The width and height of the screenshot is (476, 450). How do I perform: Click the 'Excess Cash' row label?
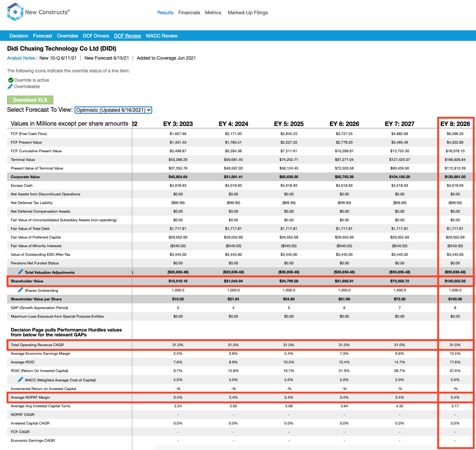pyautogui.click(x=22, y=186)
